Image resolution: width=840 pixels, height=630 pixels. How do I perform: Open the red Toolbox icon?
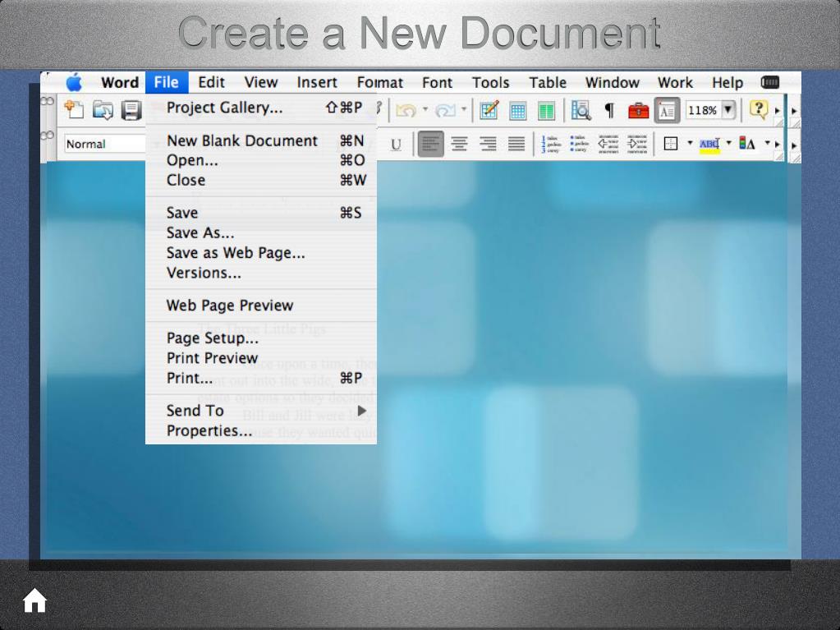tap(638, 111)
